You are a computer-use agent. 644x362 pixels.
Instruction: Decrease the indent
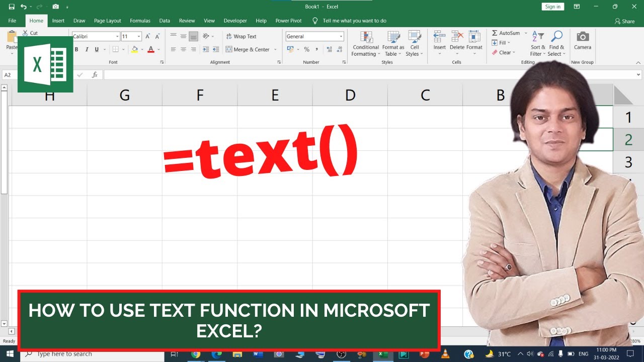point(206,49)
